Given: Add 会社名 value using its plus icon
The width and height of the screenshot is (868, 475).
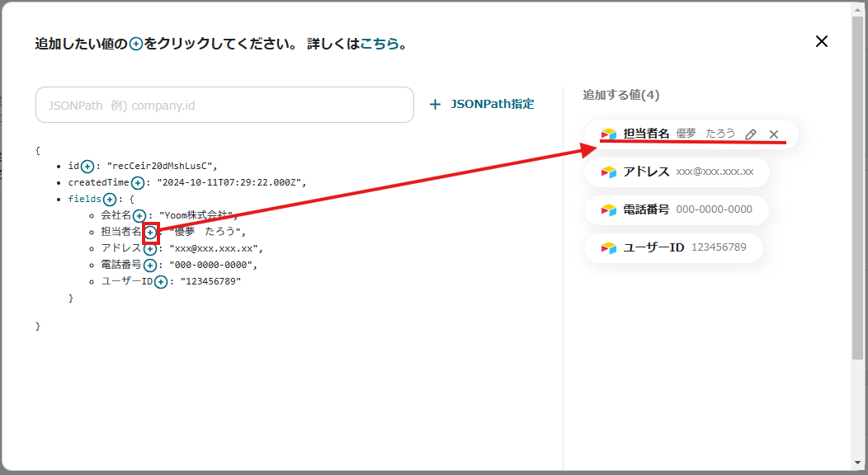Looking at the screenshot, I should (x=140, y=216).
